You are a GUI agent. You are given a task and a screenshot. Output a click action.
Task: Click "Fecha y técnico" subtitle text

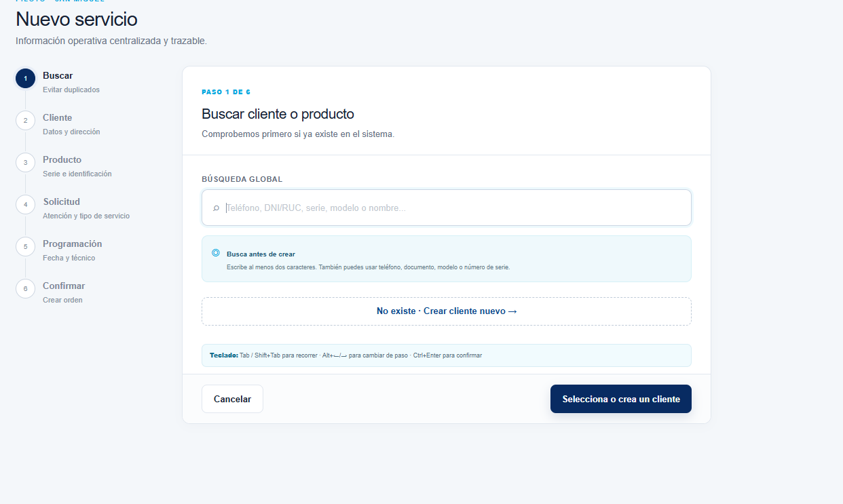(x=69, y=258)
